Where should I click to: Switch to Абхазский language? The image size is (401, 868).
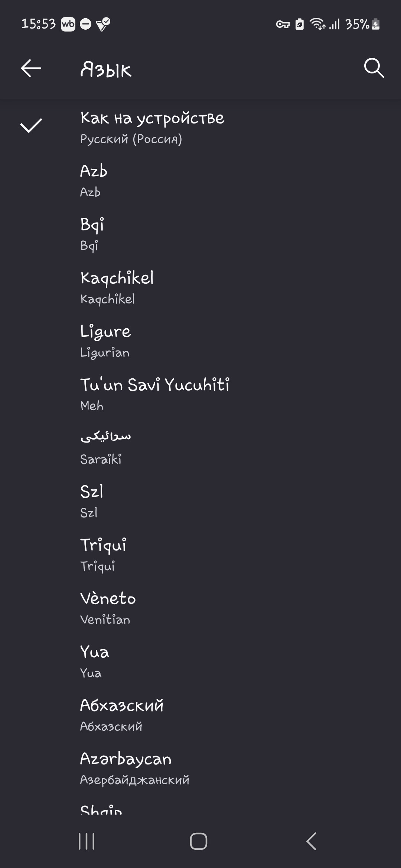[x=122, y=715]
